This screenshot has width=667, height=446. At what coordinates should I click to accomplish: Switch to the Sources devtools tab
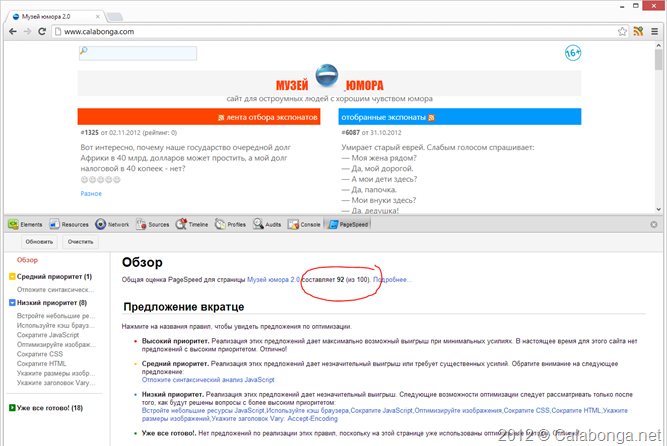(153, 224)
